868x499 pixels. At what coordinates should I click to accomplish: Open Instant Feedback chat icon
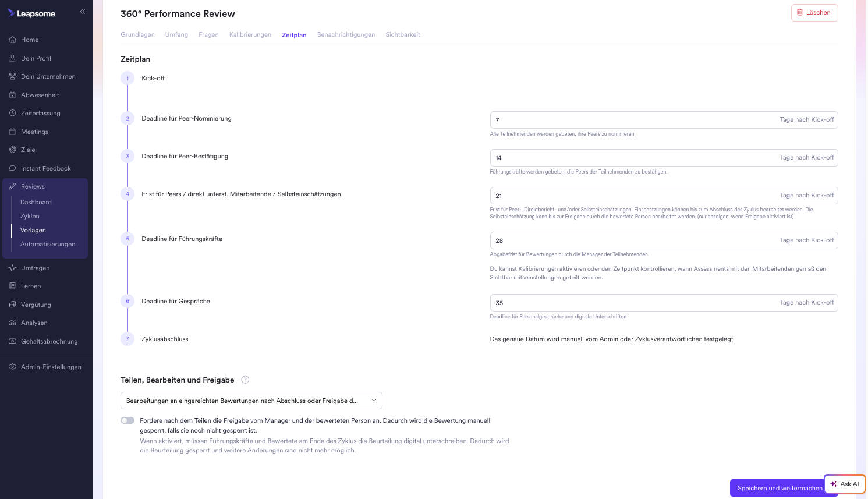tap(12, 168)
